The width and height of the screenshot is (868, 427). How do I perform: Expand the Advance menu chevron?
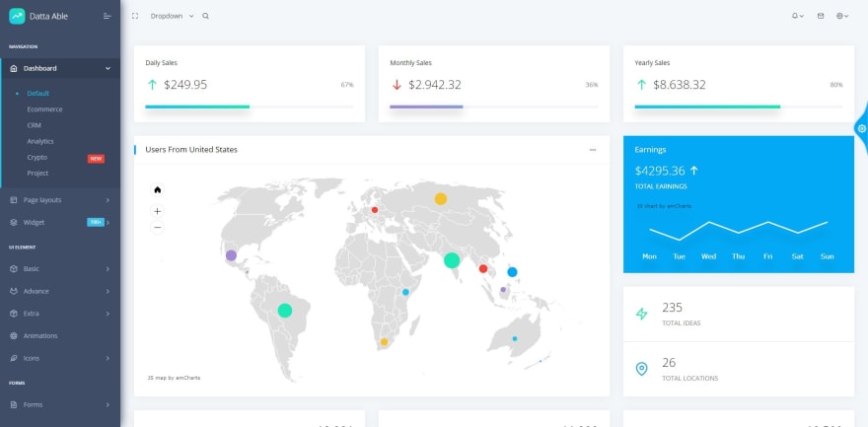108,291
